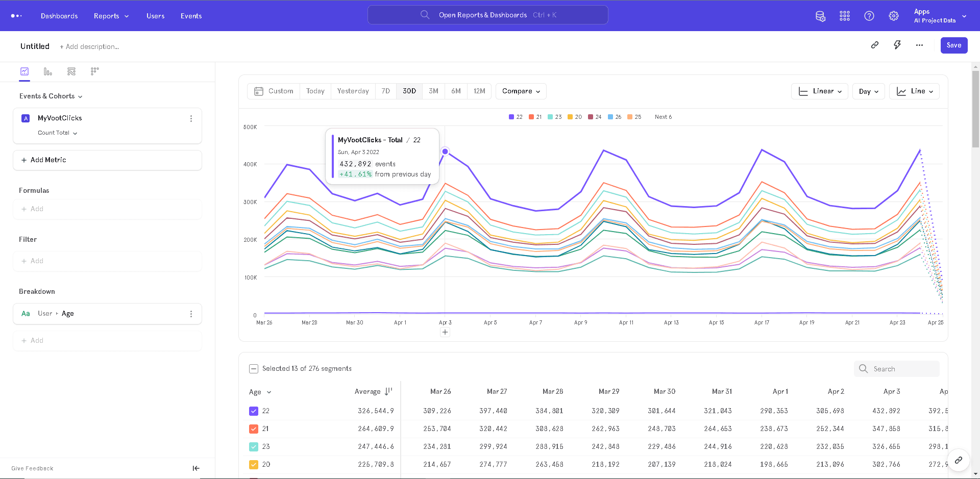Uncheck segment 20 checkbox
980x479 pixels.
pos(254,464)
